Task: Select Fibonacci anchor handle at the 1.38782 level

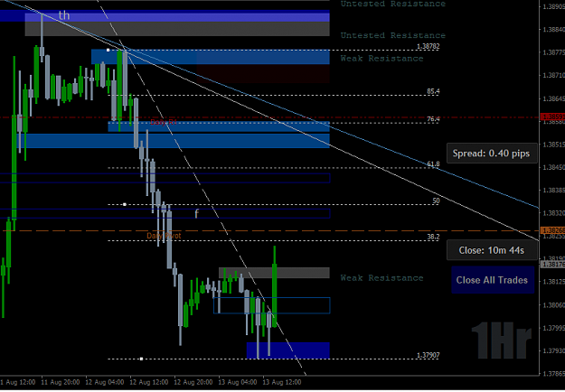Action: [108, 50]
